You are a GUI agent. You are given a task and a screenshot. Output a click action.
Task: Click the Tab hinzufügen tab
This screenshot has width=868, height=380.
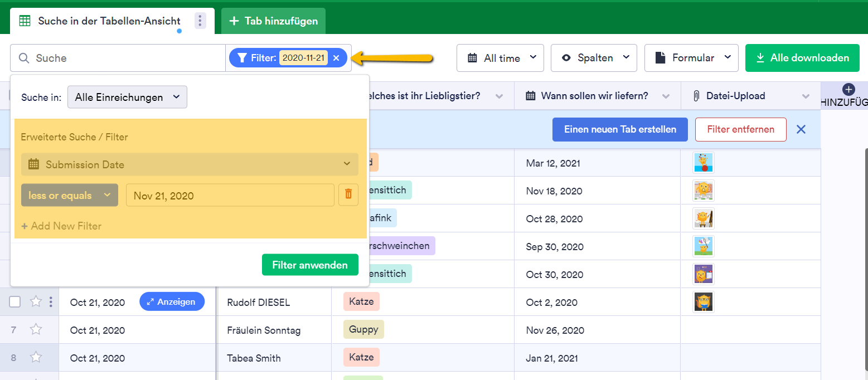pos(273,21)
